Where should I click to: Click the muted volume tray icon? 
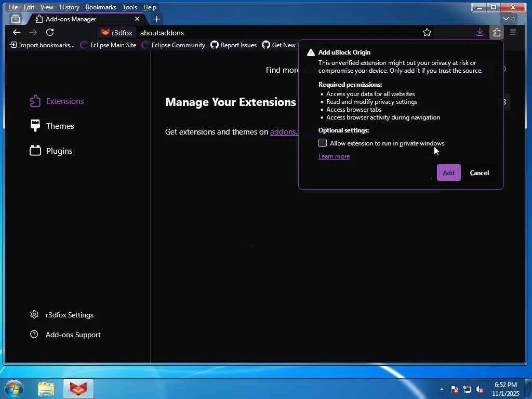pyautogui.click(x=480, y=389)
